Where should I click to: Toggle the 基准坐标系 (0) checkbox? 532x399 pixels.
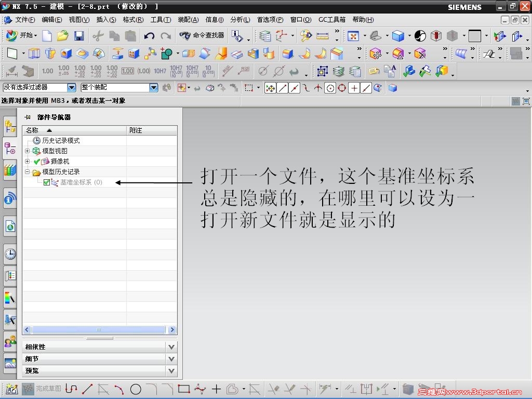47,182
